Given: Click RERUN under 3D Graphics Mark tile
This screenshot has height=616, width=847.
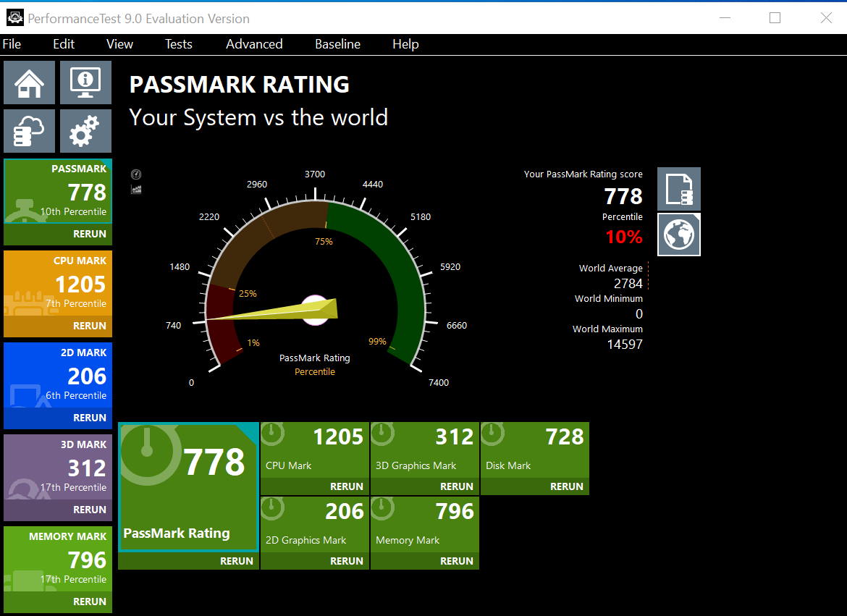Looking at the screenshot, I should (457, 486).
